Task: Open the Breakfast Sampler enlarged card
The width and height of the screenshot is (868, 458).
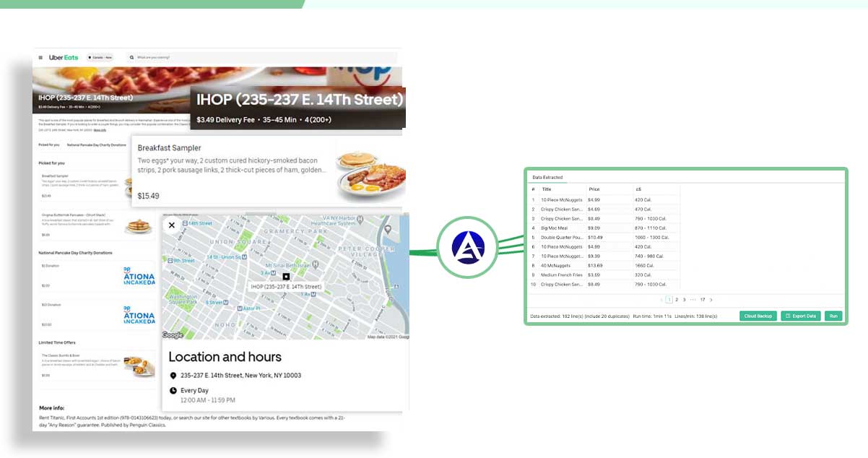Action: [269, 170]
